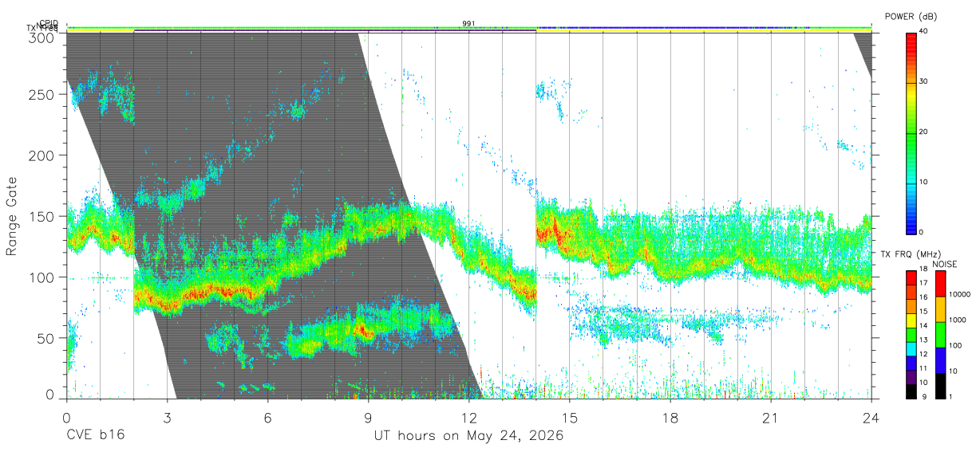Click the 9 label on TX FRQ legend
Screen dimensions: 980x452
[x=923, y=396]
